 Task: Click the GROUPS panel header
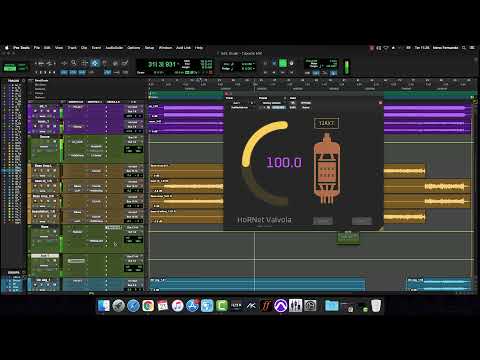13,272
